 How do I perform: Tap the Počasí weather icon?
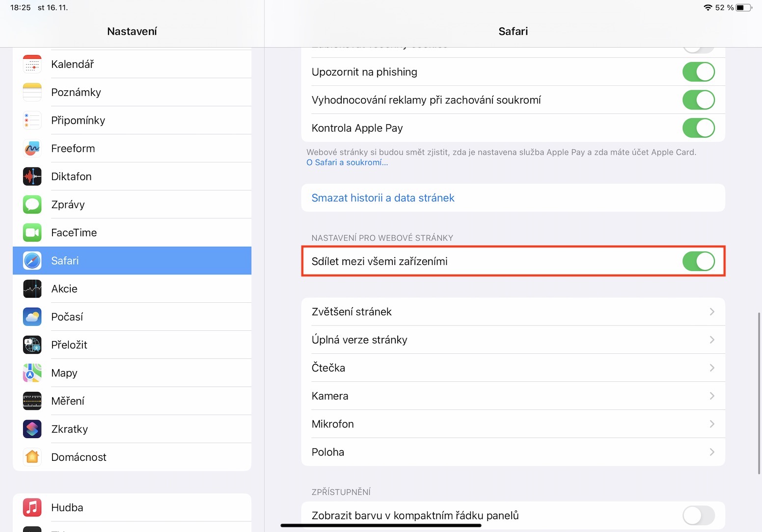pyautogui.click(x=32, y=317)
